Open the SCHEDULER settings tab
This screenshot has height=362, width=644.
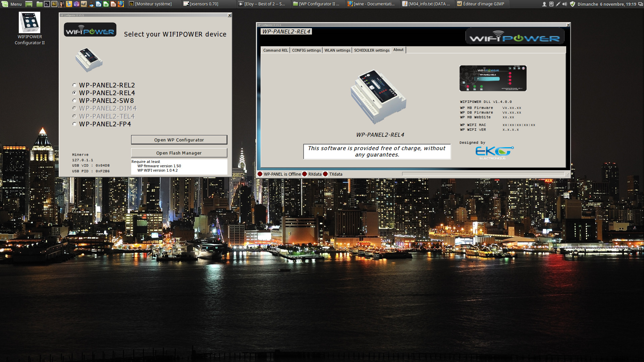point(371,50)
